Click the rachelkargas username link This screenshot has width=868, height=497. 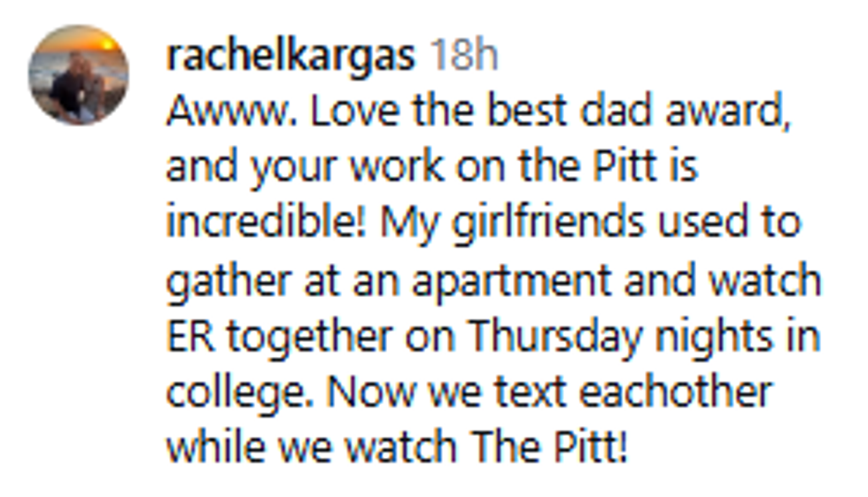coord(291,57)
